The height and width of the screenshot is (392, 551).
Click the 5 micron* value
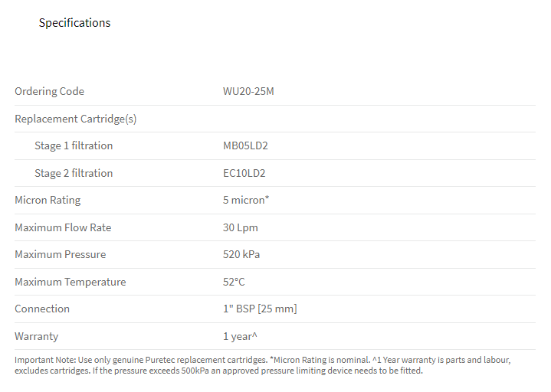(x=246, y=200)
